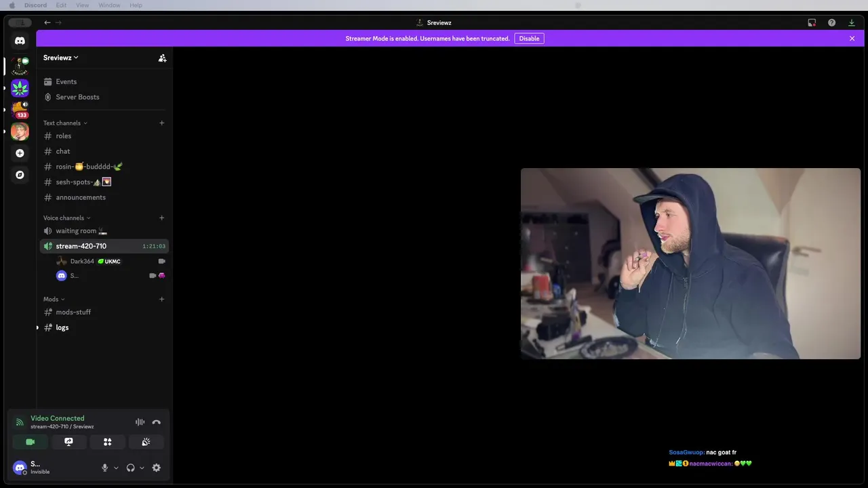Viewport: 868px width, 488px height.
Task: Click the Video Connected status text
Action: (58, 418)
